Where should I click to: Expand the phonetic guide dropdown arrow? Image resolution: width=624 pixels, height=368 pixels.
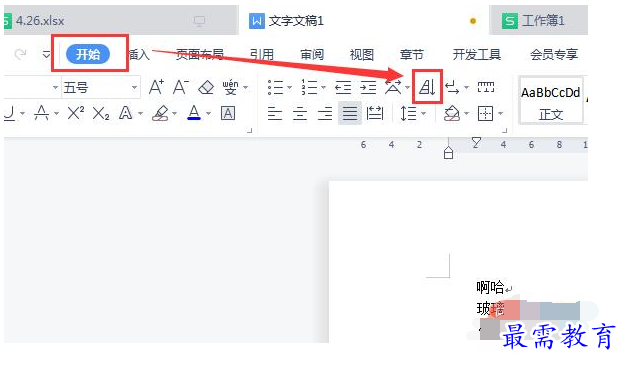coord(246,87)
